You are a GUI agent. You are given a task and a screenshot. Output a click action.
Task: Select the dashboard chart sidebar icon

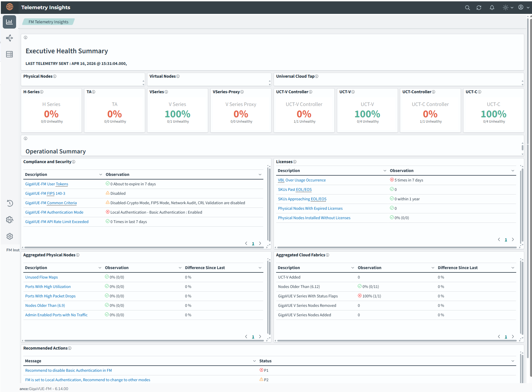pyautogui.click(x=9, y=22)
